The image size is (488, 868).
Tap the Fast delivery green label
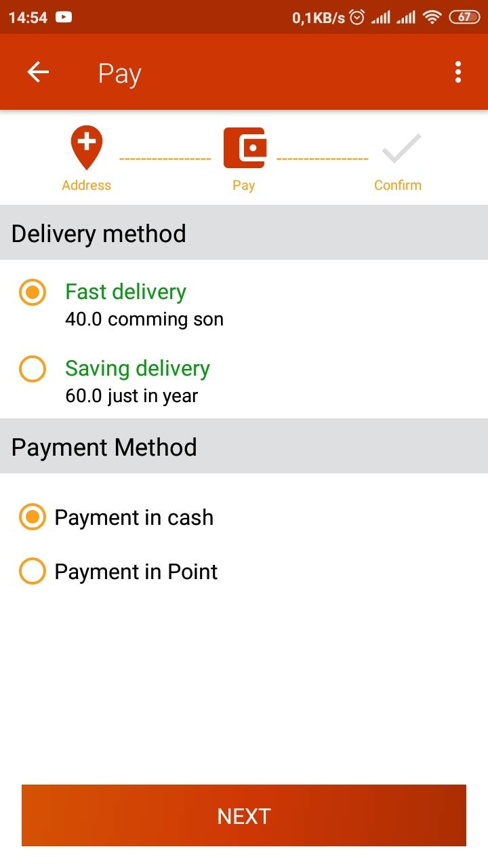click(x=125, y=292)
